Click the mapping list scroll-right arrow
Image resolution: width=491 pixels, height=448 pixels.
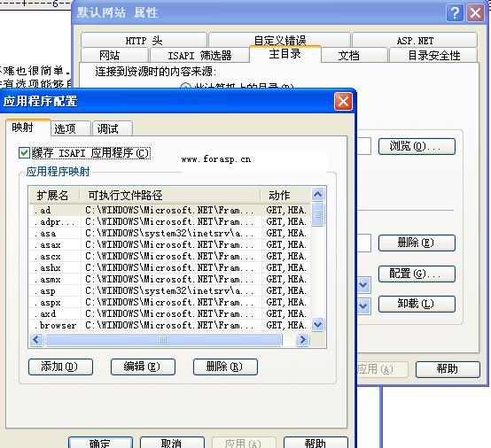pos(302,340)
